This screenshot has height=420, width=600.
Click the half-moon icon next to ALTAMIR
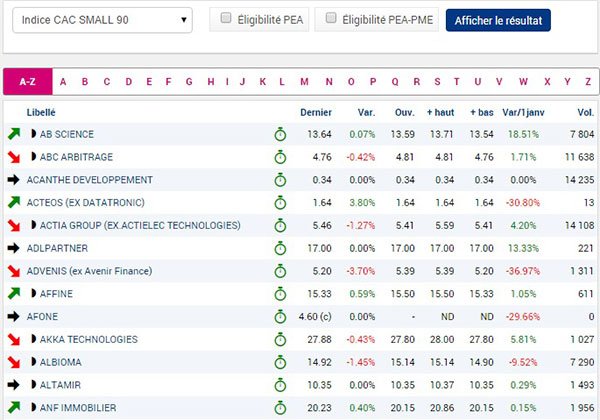point(33,384)
